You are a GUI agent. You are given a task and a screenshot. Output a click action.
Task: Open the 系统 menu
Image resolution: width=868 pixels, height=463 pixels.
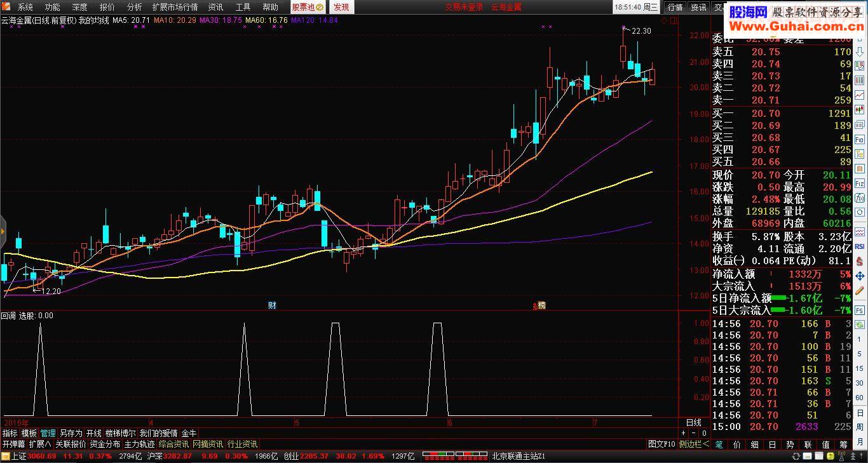[x=25, y=7]
